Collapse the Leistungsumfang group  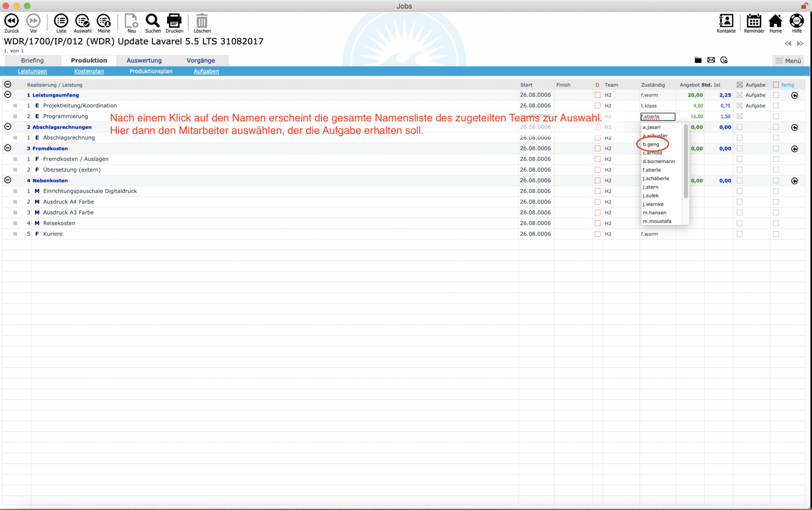[x=8, y=94]
